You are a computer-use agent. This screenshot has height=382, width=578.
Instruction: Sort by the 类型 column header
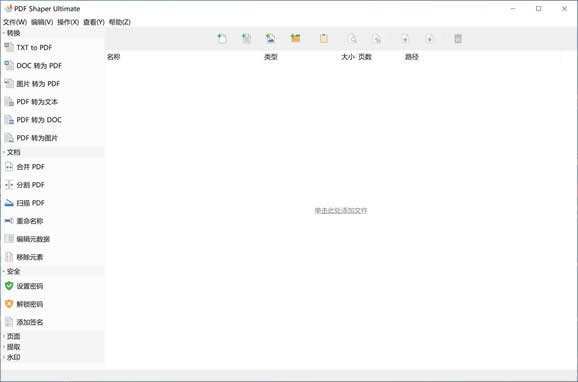tap(271, 57)
